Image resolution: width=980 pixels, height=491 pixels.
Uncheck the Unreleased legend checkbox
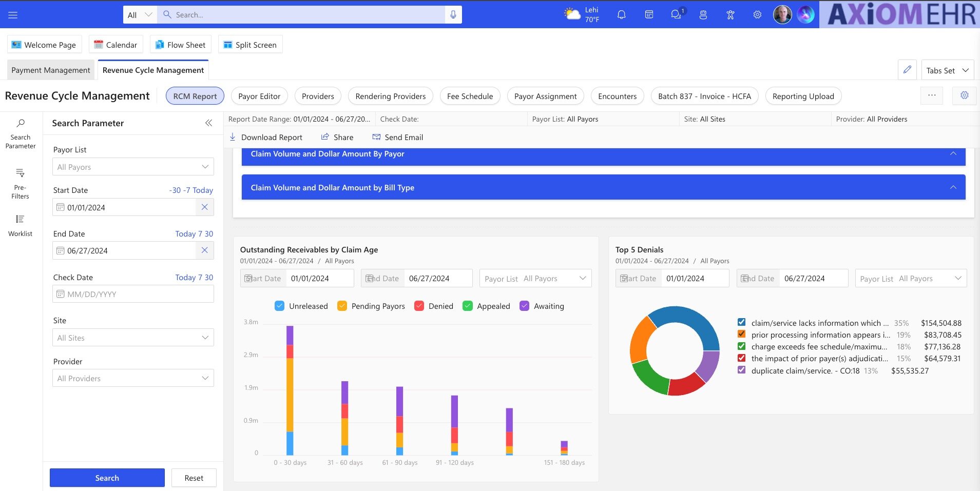tap(280, 306)
